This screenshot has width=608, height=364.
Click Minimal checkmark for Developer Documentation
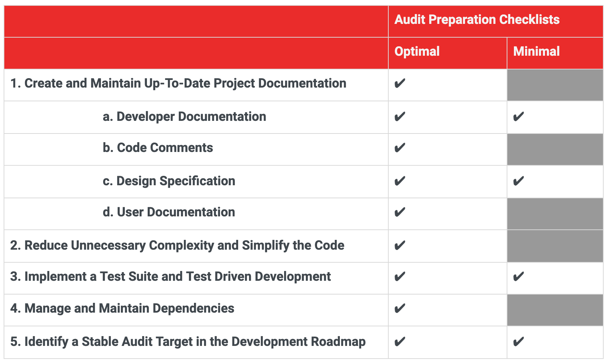tap(519, 117)
